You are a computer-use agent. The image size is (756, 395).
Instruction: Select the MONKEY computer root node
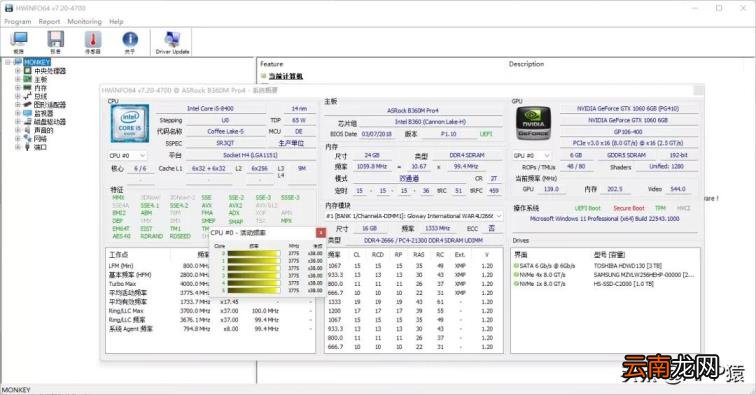(37, 62)
